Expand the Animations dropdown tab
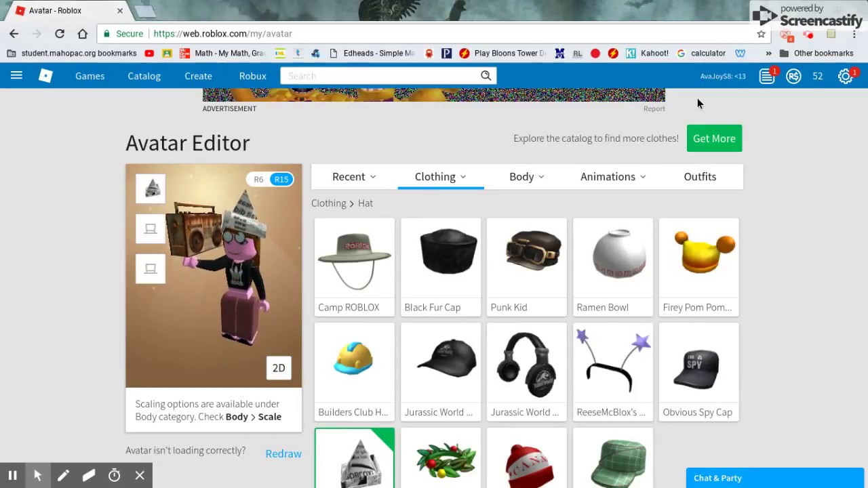The width and height of the screenshot is (868, 488). point(613,176)
